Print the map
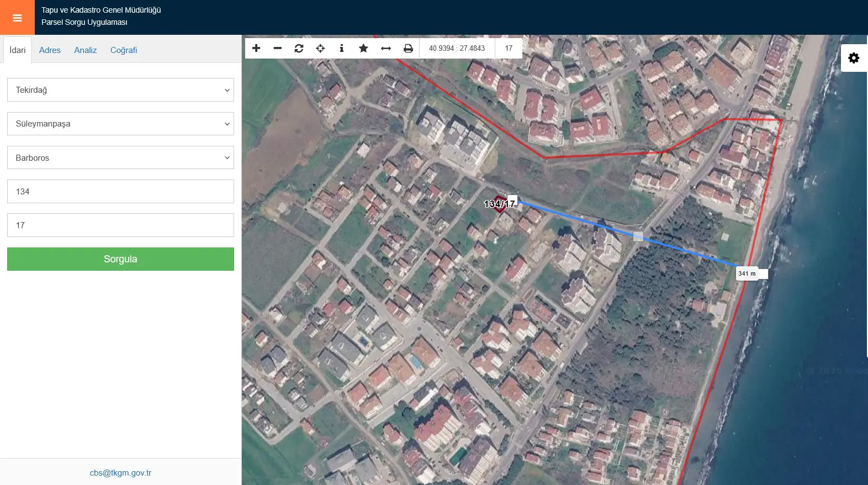The width and height of the screenshot is (868, 485). tap(408, 48)
